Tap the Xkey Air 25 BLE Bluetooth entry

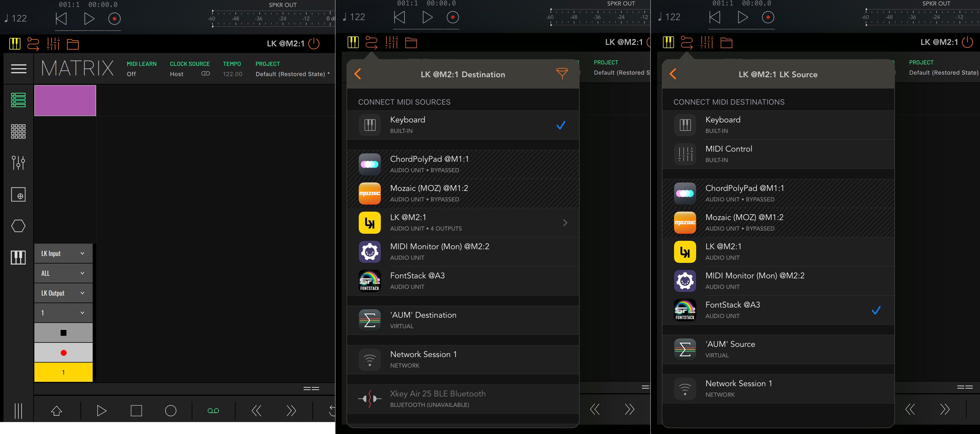click(x=463, y=399)
